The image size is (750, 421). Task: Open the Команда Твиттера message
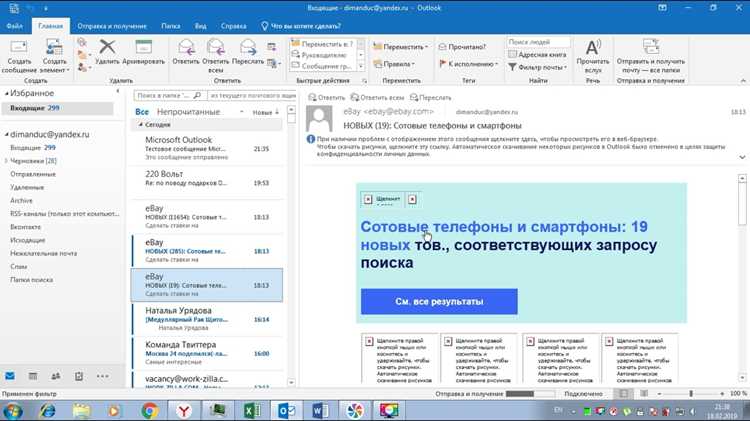point(207,353)
